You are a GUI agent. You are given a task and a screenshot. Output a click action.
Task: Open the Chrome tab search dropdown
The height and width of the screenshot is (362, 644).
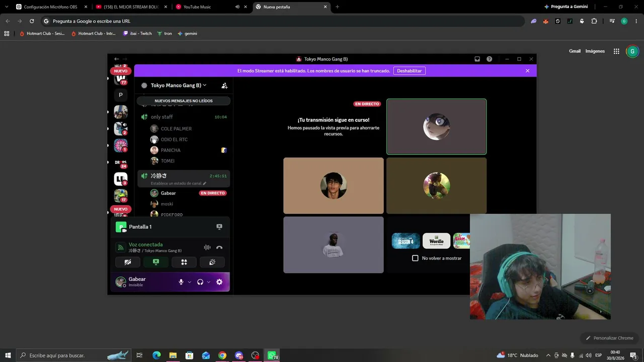7,7
